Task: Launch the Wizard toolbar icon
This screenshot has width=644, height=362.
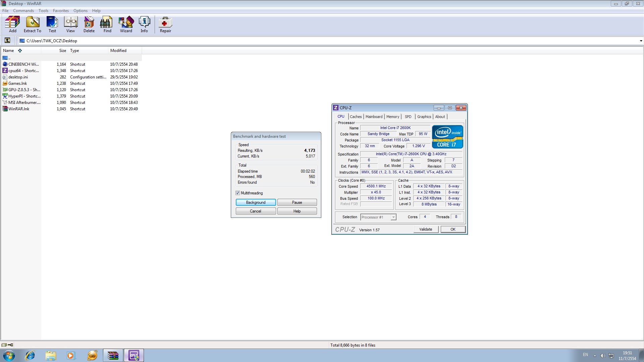Action: [126, 24]
